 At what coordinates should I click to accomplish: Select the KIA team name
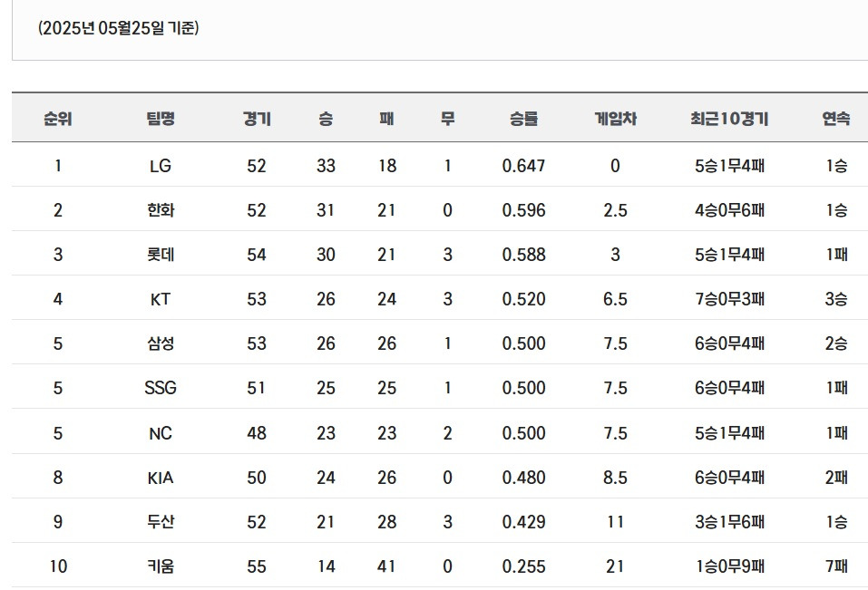coord(161,478)
